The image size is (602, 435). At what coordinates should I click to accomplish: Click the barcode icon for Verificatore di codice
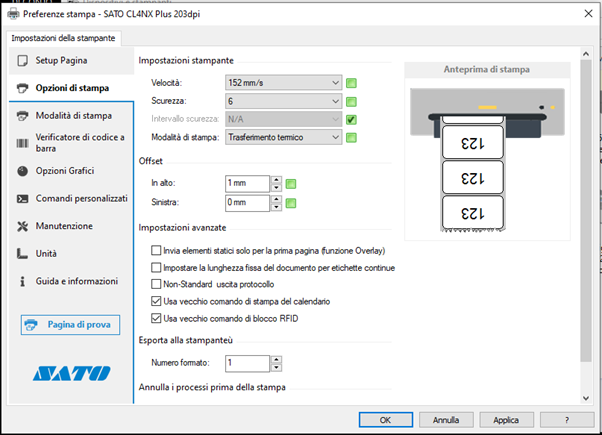(x=23, y=143)
